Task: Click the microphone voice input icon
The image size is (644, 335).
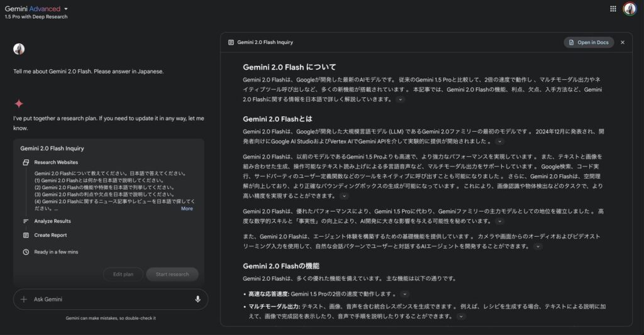Action: [x=197, y=299]
